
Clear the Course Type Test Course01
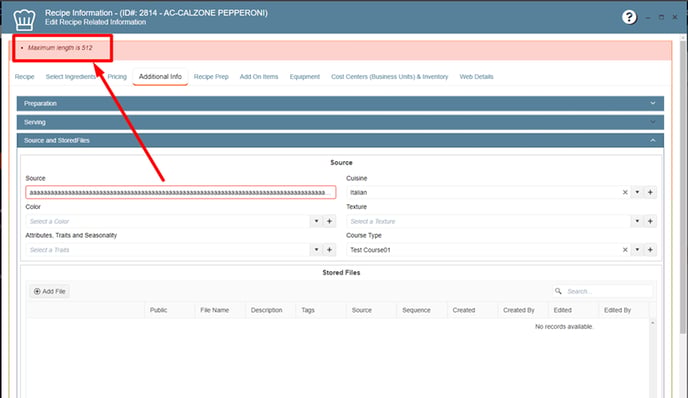tap(625, 250)
